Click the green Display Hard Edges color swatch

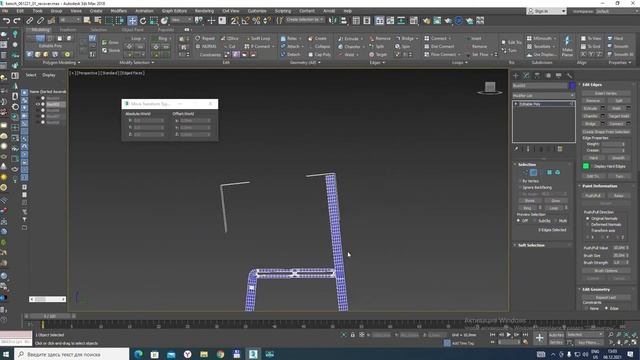click(586, 166)
